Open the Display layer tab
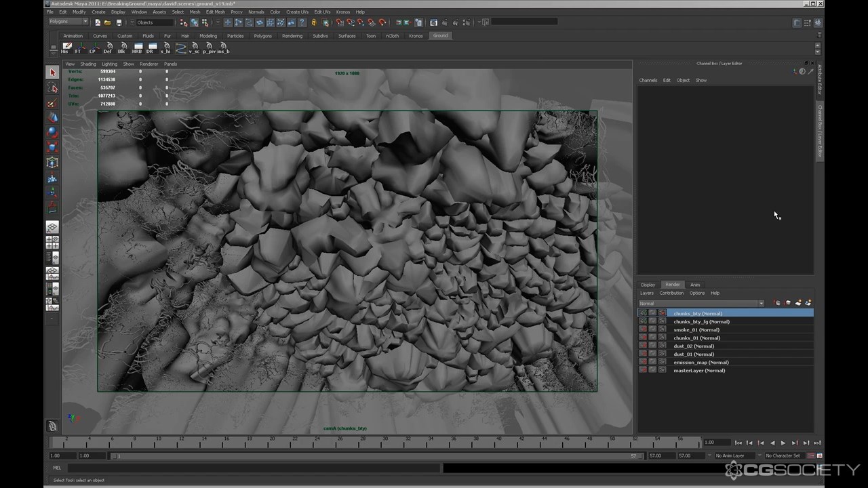The image size is (868, 488). (648, 285)
